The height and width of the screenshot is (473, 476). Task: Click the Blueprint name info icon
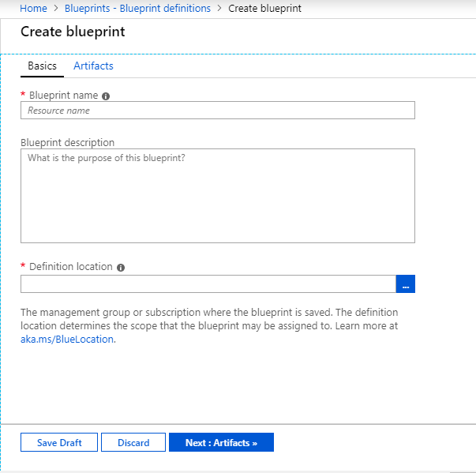[x=106, y=96]
